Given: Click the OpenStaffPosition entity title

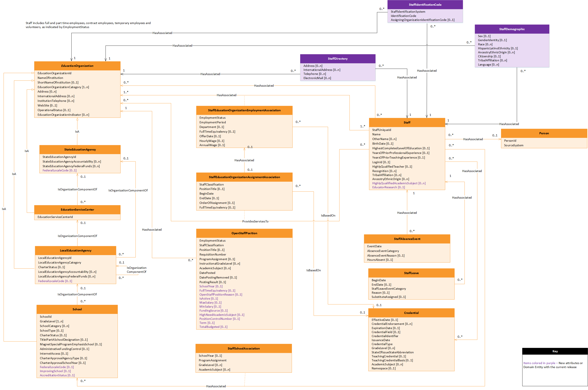Looking at the screenshot, I should 244,233.
